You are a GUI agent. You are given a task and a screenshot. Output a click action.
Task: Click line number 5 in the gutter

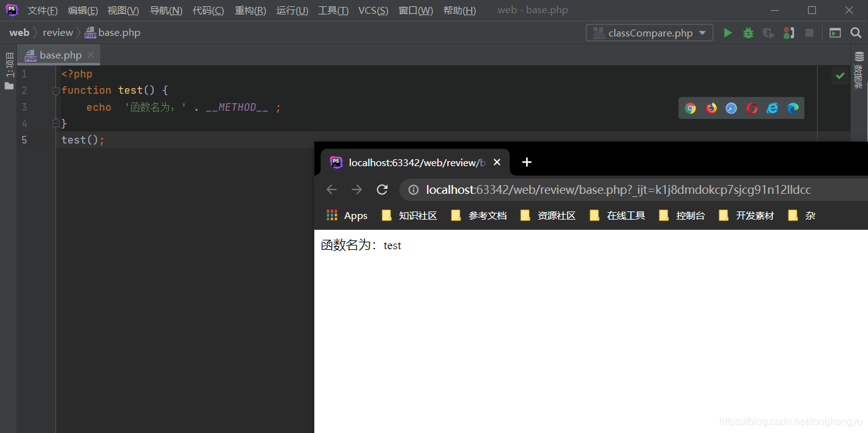[x=24, y=140]
